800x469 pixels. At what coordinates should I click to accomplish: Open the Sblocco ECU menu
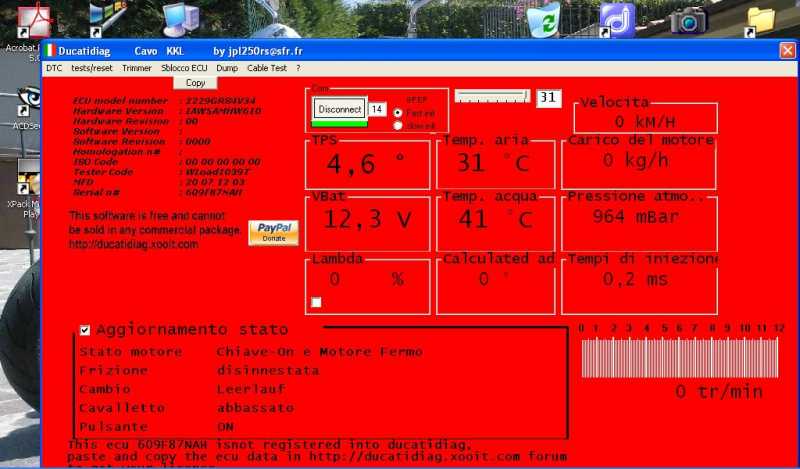pyautogui.click(x=184, y=68)
